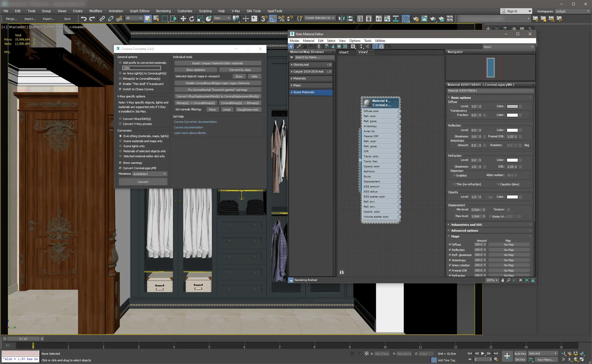Open the Rendering menu
This screenshot has width=592, height=364.
[x=163, y=11]
